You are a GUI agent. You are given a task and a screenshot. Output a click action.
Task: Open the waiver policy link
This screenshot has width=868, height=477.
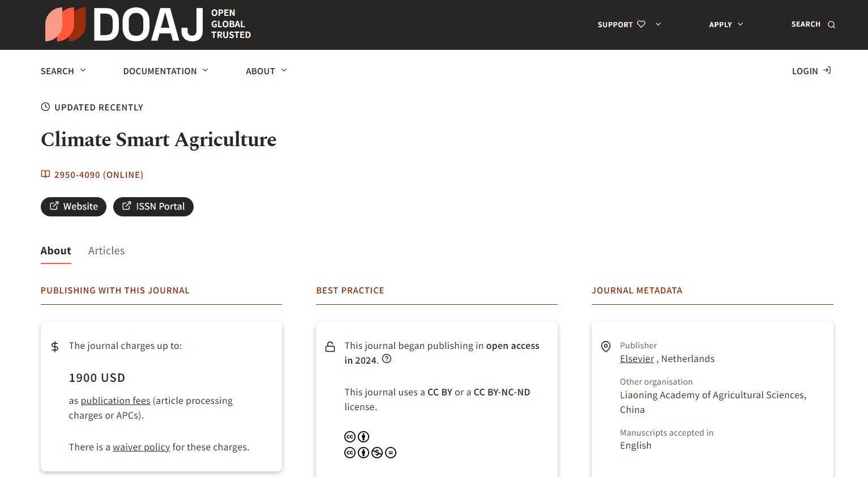pyautogui.click(x=141, y=448)
